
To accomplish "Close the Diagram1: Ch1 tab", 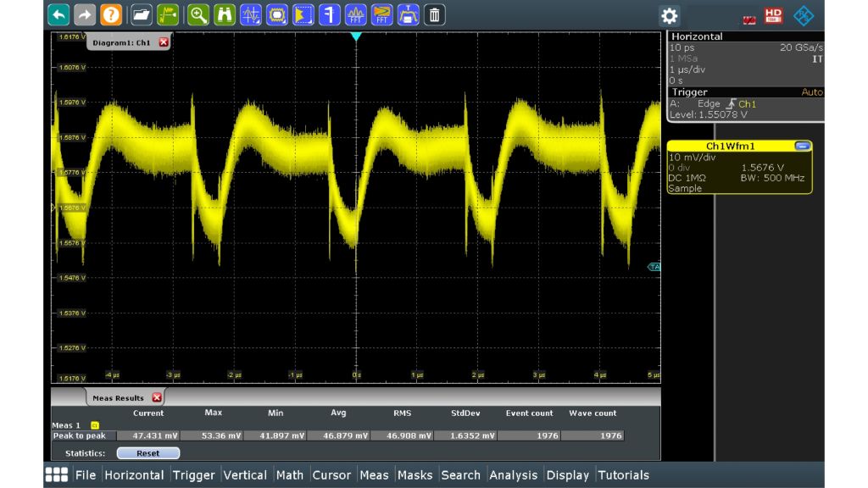I will (x=164, y=42).
